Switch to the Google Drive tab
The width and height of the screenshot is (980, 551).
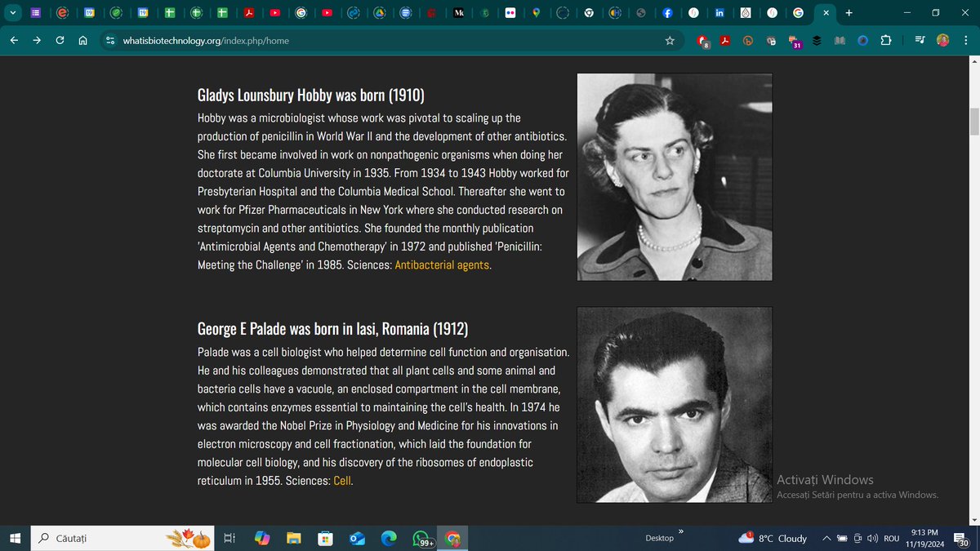[379, 13]
